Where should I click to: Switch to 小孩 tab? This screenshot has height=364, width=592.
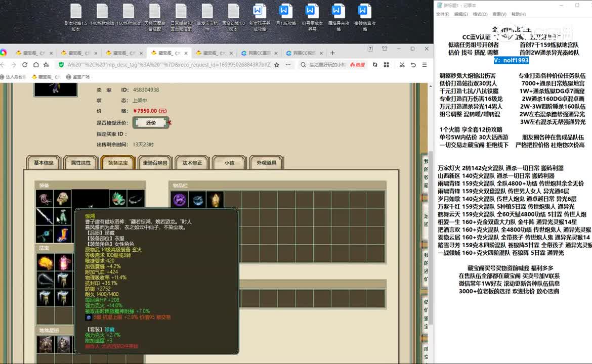pyautogui.click(x=229, y=163)
